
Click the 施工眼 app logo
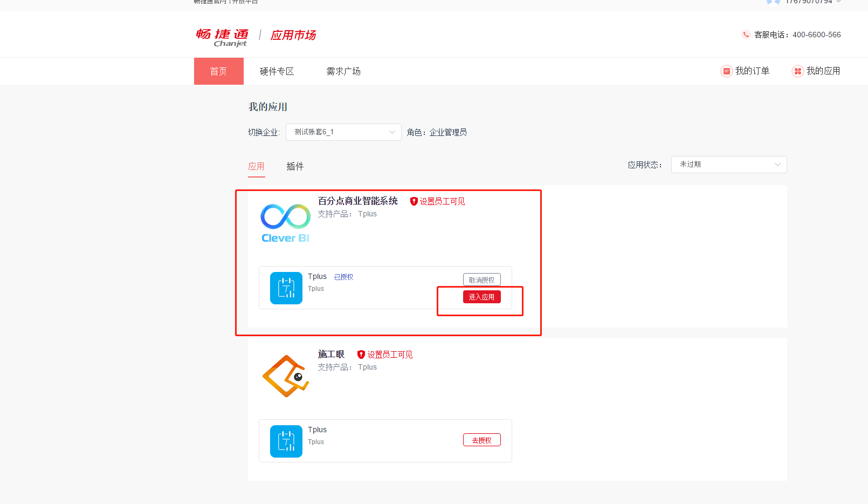click(x=286, y=376)
